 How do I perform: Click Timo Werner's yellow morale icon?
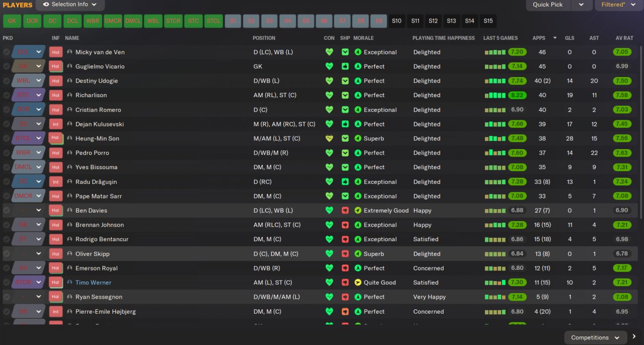pos(358,283)
